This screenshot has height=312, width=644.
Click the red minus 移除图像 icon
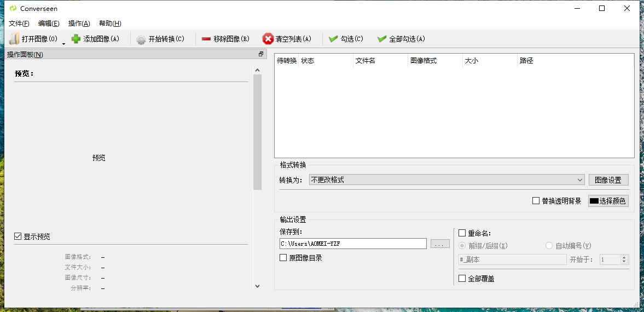206,39
